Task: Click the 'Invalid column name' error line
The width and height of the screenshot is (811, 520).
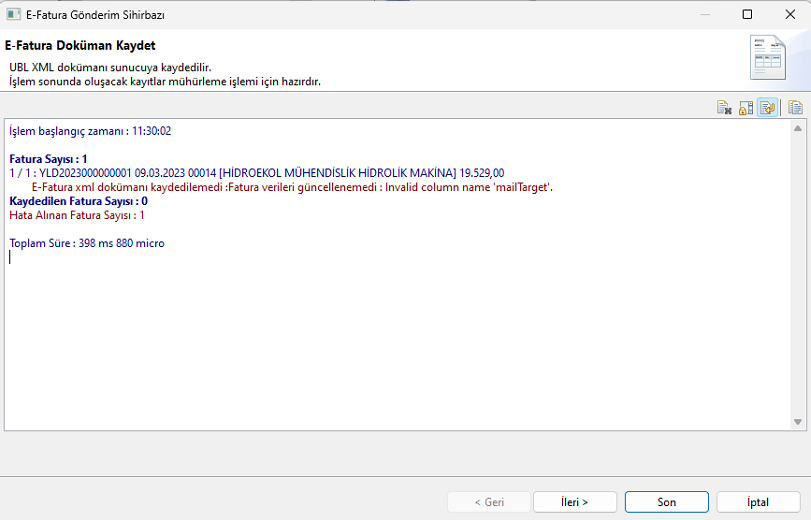Action: (x=292, y=187)
